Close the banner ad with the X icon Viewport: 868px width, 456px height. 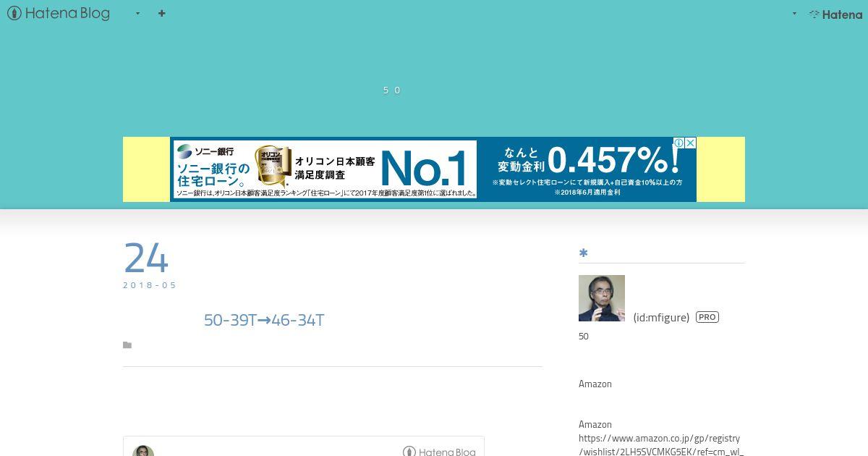(x=691, y=143)
